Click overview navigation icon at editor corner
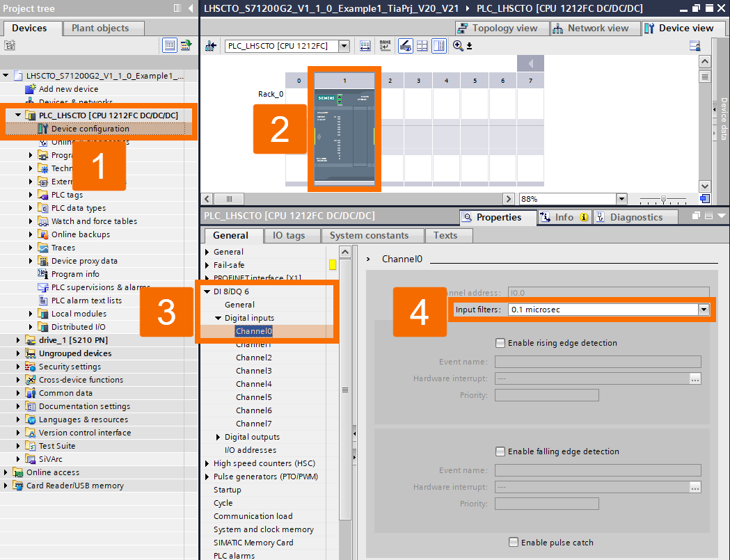730x560 pixels. click(x=705, y=199)
